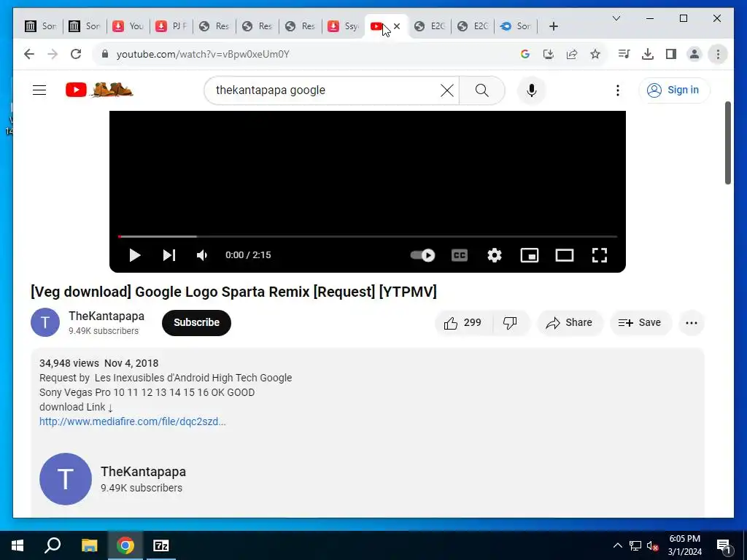Click the page vertical scrollbar
Screen dimensions: 747x560
click(x=727, y=143)
